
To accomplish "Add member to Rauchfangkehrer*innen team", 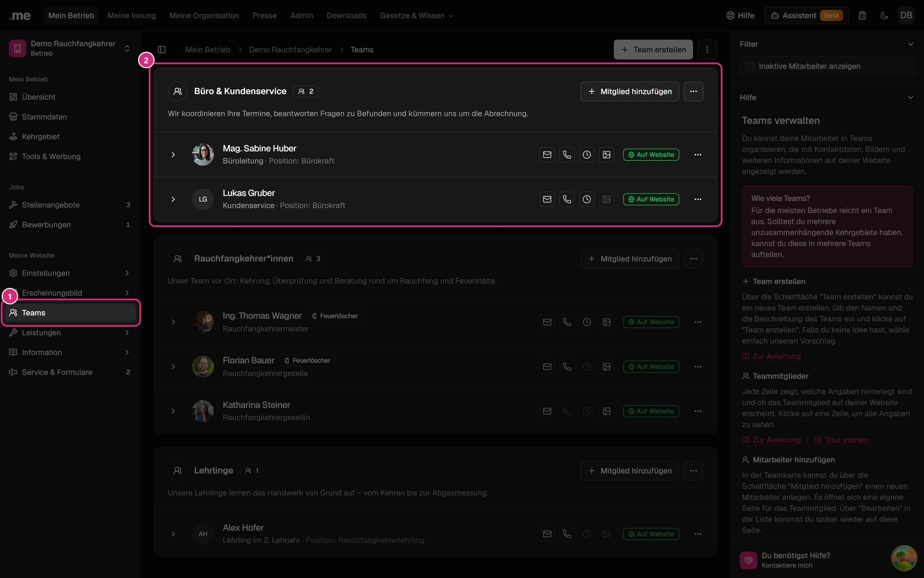I will (629, 259).
